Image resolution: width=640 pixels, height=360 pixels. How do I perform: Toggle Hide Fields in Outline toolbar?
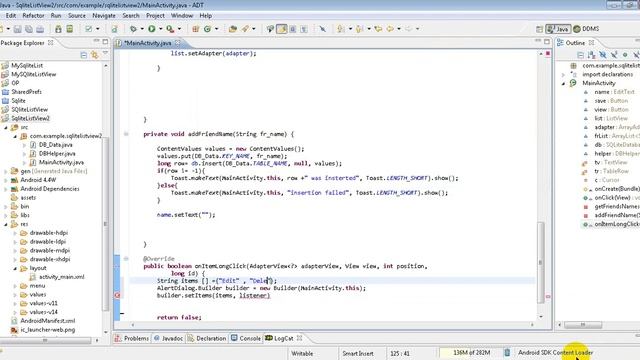[x=603, y=55]
